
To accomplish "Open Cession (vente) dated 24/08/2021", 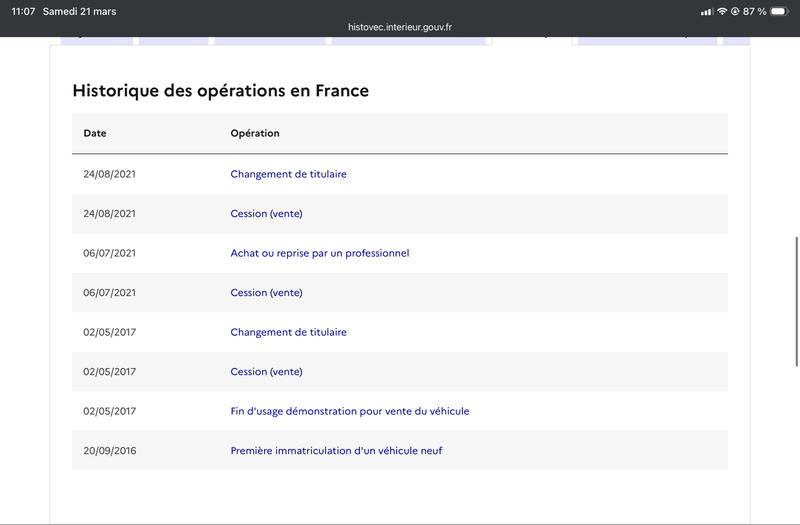I will (266, 214).
